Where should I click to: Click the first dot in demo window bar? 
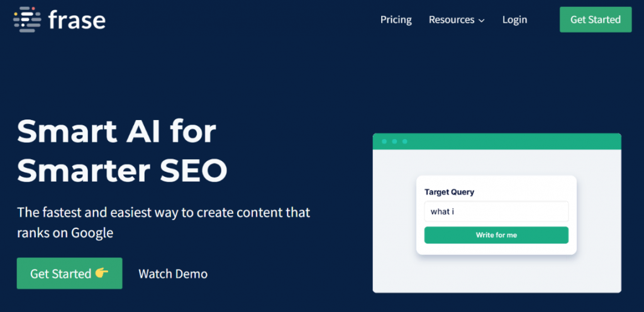[384, 142]
